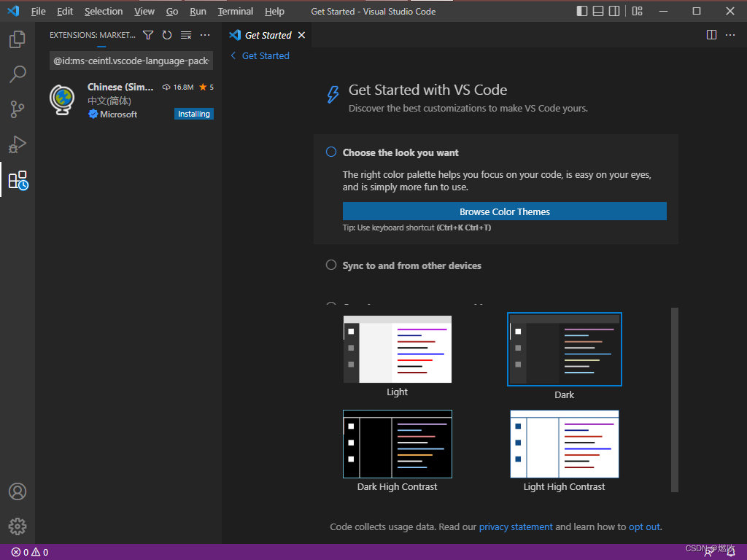Click the Extensions: Marketplace panel title
Screen dimensions: 747x560
(x=93, y=35)
